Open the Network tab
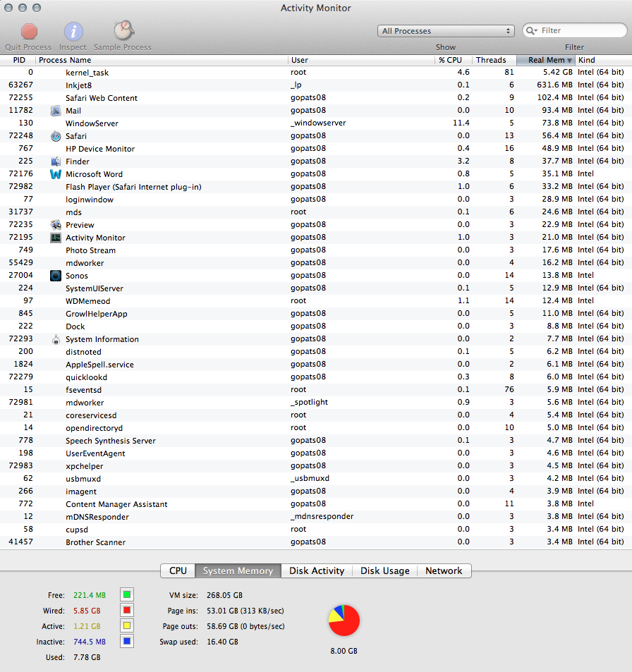 click(444, 571)
